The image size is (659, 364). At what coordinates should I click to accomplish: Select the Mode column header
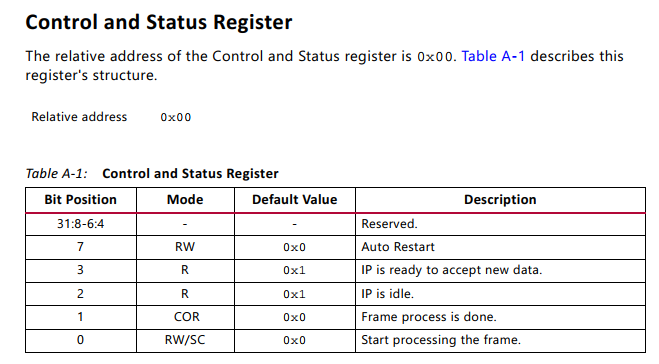185,200
